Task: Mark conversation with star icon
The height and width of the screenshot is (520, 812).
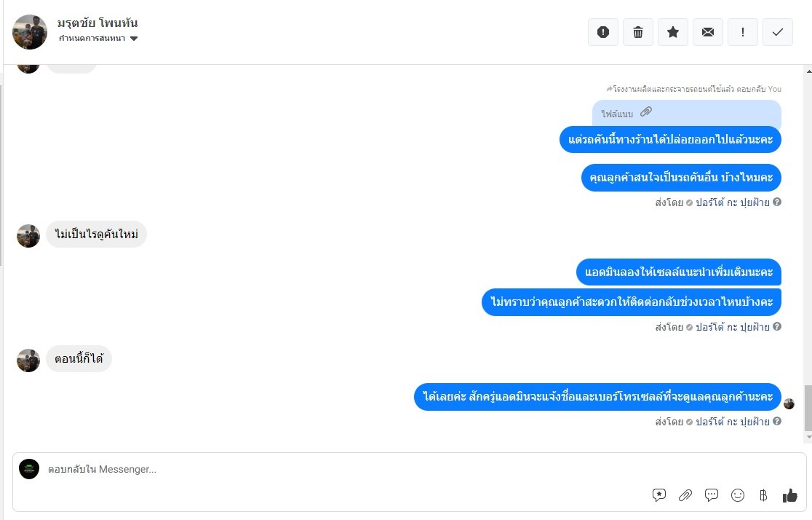Action: [673, 32]
